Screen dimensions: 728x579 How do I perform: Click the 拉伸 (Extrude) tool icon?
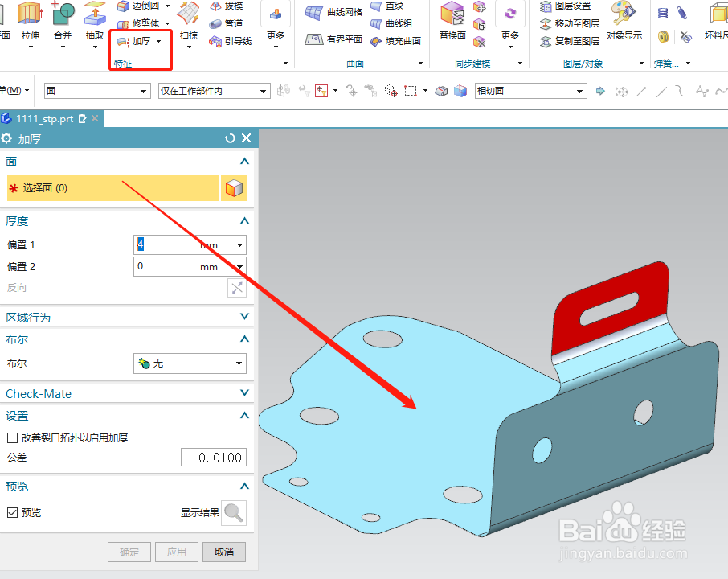click(x=31, y=13)
